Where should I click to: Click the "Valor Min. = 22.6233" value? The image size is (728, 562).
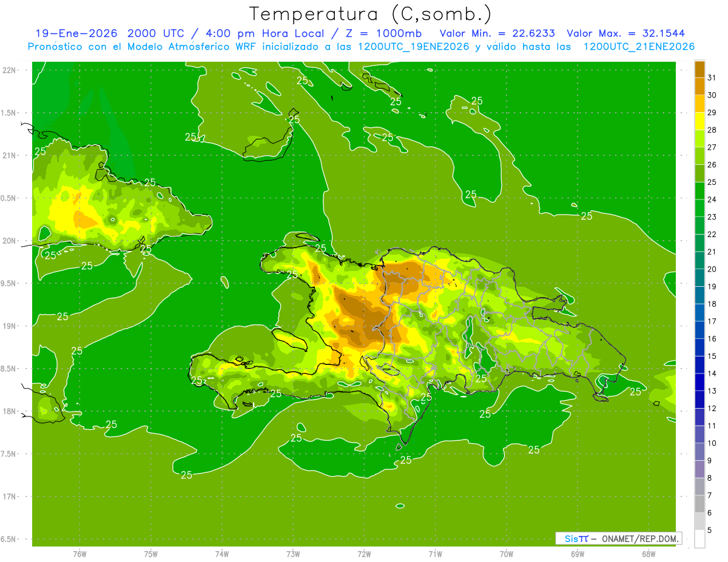pyautogui.click(x=497, y=33)
